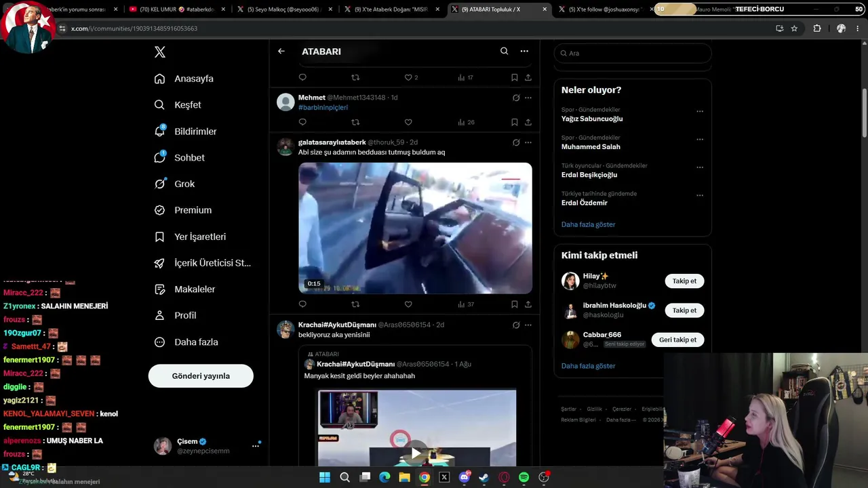The width and height of the screenshot is (868, 488).
Task: Open more options on galatasaraylıataberk's post
Action: (x=528, y=142)
